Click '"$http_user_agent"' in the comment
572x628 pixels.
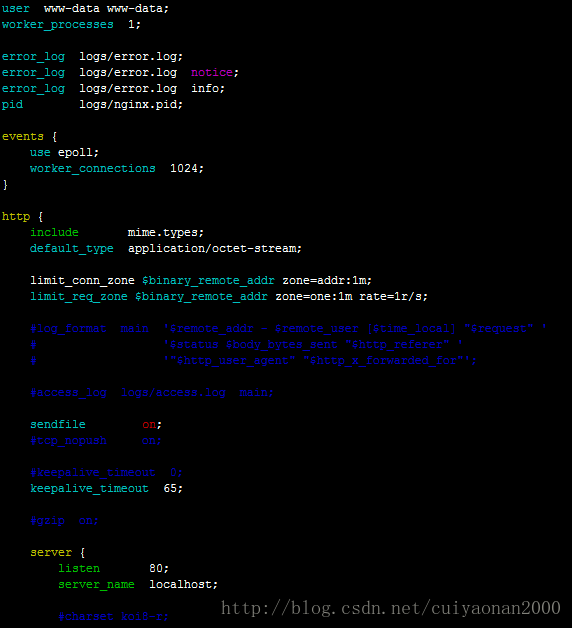click(x=233, y=361)
